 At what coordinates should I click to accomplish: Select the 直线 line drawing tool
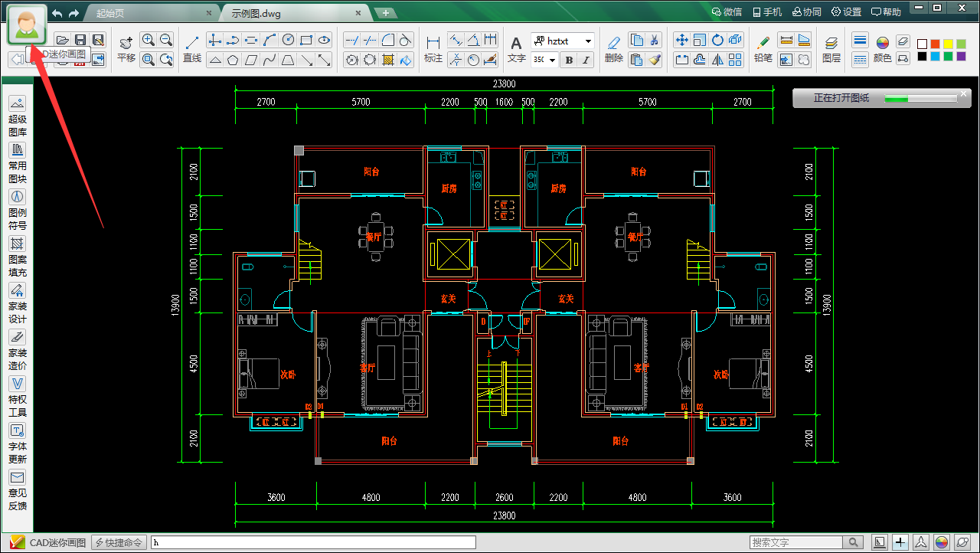192,47
